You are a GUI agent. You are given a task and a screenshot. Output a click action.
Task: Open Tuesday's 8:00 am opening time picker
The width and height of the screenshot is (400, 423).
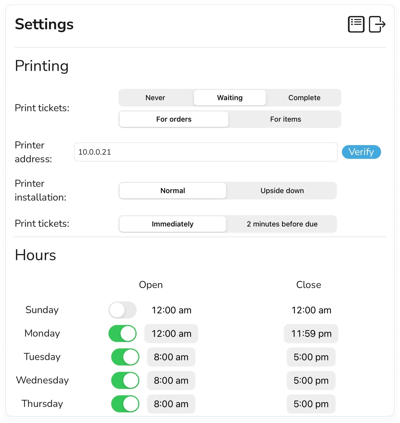[171, 357]
